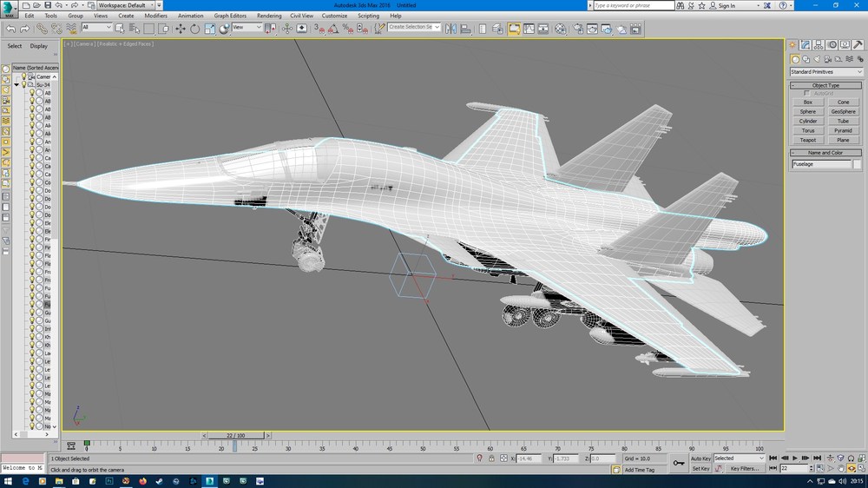Toggle visibility bulb of Camera row
The width and height of the screenshot is (868, 488).
[x=23, y=76]
